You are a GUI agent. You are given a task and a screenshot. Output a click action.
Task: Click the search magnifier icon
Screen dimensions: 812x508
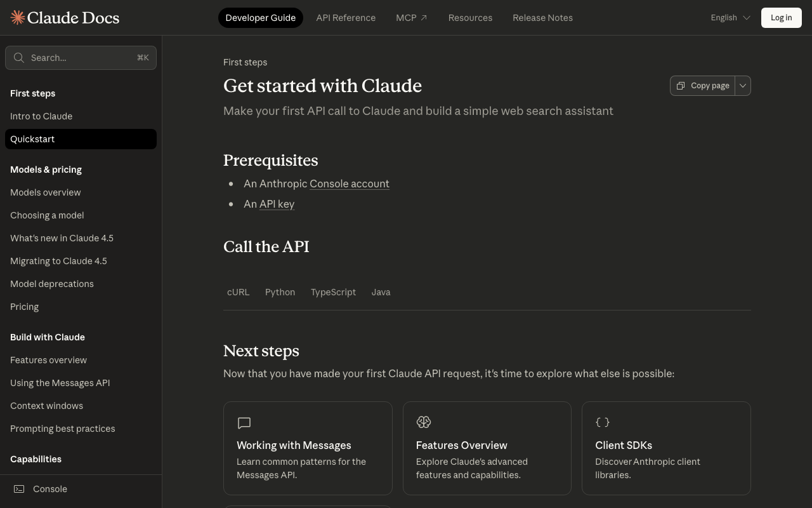tap(19, 58)
